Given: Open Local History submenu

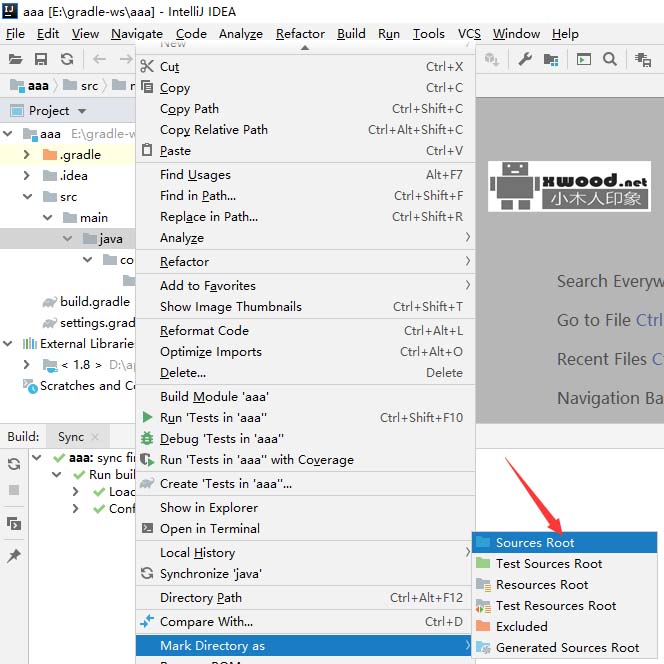Looking at the screenshot, I should pyautogui.click(x=305, y=552).
